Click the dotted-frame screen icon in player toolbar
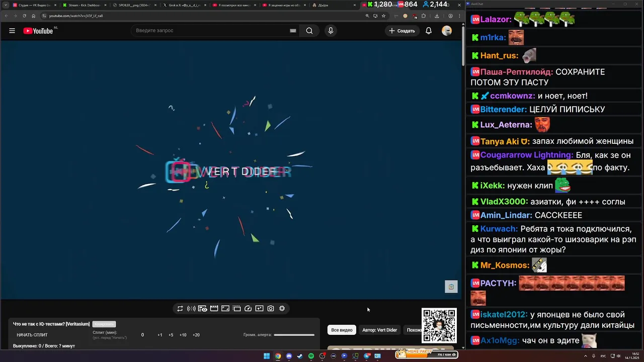This screenshot has width=644, height=362. (236, 309)
